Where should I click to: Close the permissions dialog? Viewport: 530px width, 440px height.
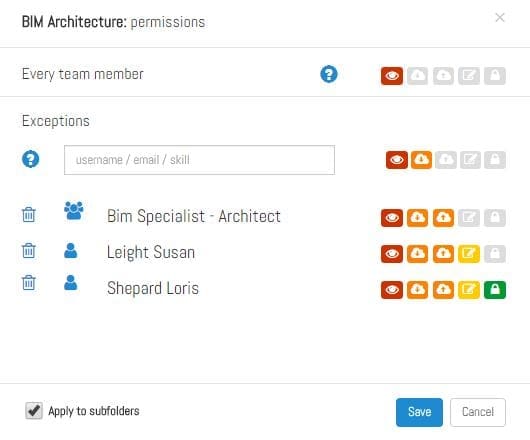tap(500, 18)
